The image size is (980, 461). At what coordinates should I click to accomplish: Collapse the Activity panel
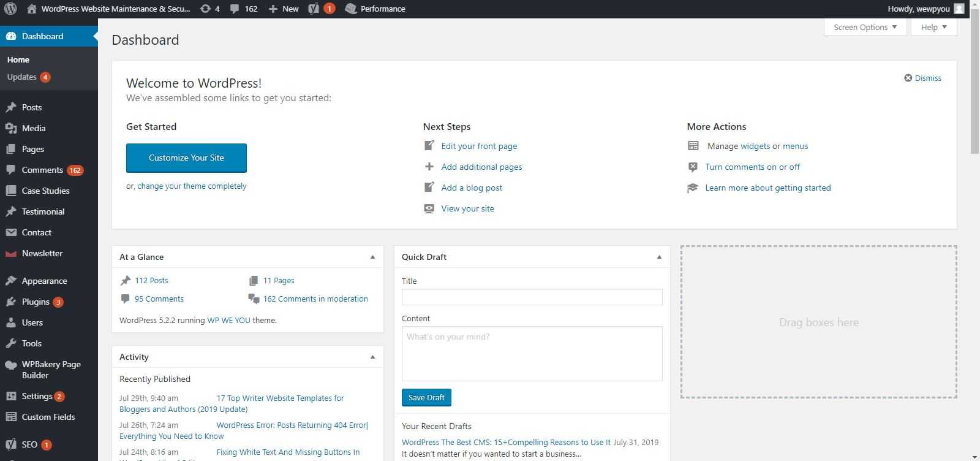click(372, 357)
